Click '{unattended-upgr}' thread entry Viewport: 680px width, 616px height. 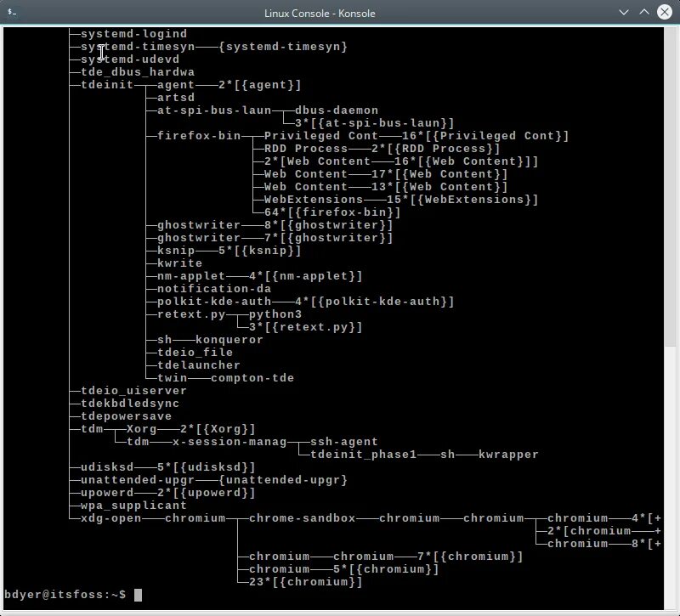pos(283,480)
